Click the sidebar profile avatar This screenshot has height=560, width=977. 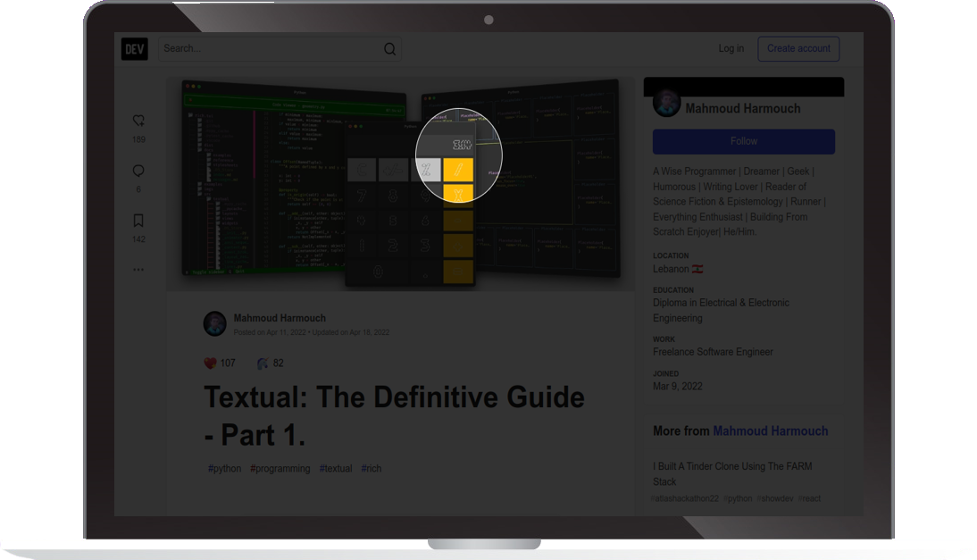coord(666,103)
